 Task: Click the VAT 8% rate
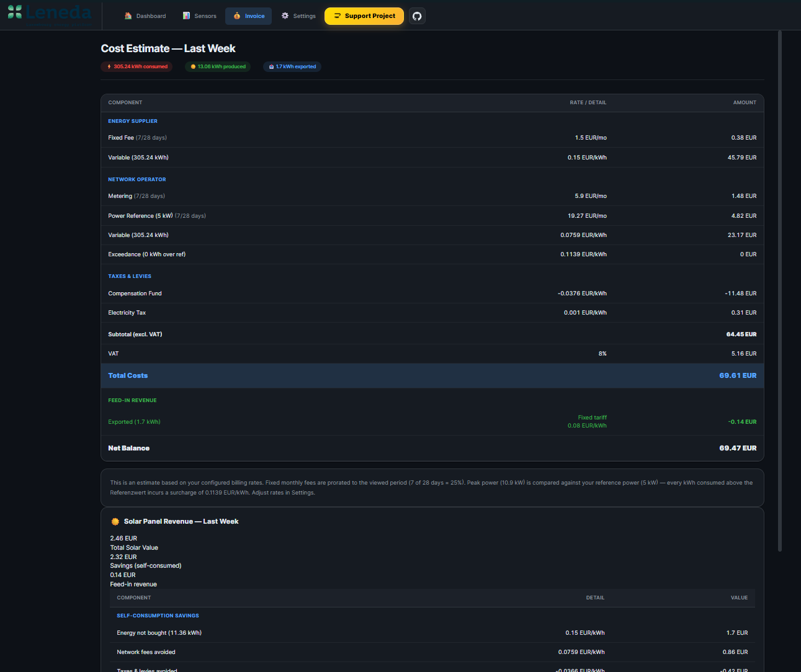(x=602, y=354)
